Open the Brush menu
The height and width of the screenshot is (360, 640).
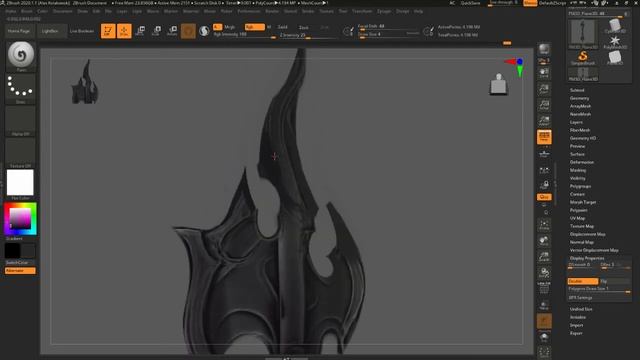click(27, 11)
